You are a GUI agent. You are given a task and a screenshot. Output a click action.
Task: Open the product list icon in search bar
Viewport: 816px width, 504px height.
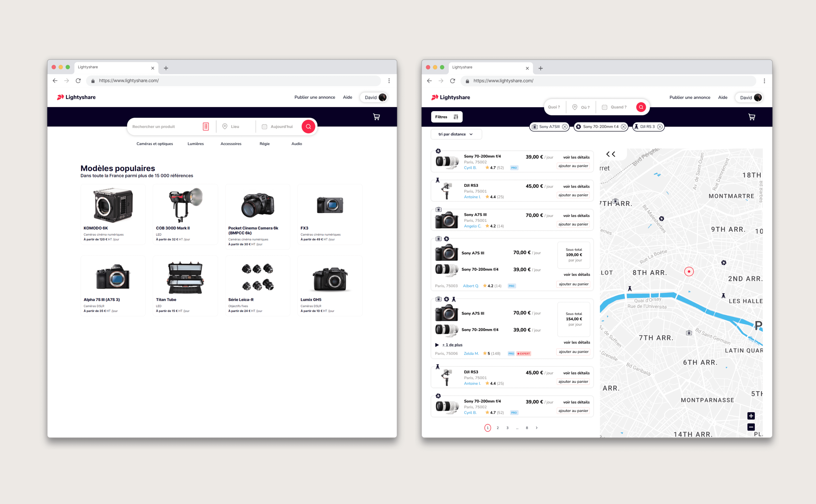pyautogui.click(x=206, y=126)
